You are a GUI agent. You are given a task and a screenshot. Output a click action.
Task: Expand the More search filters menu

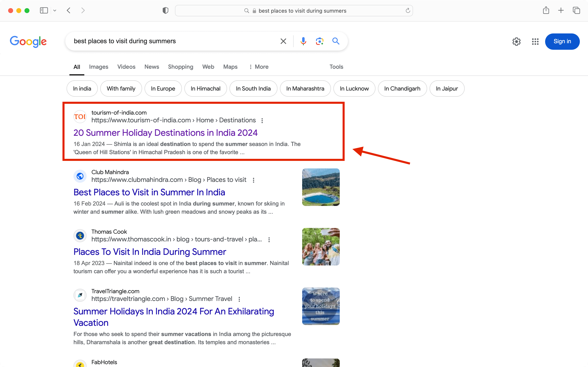[x=259, y=67]
